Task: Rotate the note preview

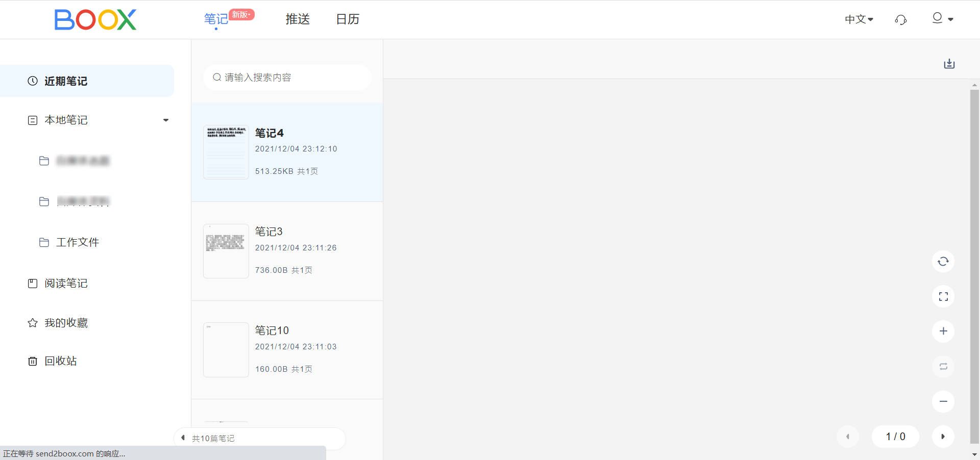Action: [x=943, y=261]
